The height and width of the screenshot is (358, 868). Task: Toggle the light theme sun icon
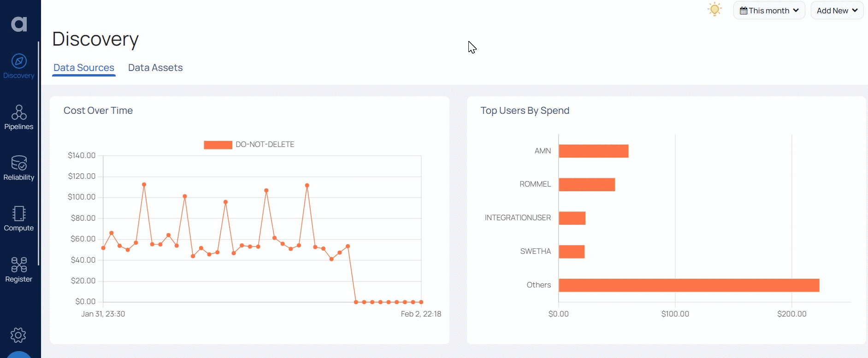coord(714,9)
